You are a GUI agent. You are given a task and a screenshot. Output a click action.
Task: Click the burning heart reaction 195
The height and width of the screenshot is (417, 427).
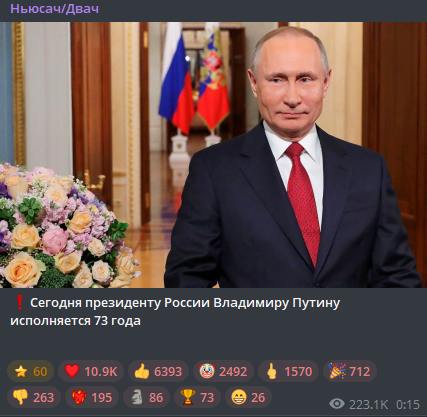pyautogui.click(x=92, y=397)
